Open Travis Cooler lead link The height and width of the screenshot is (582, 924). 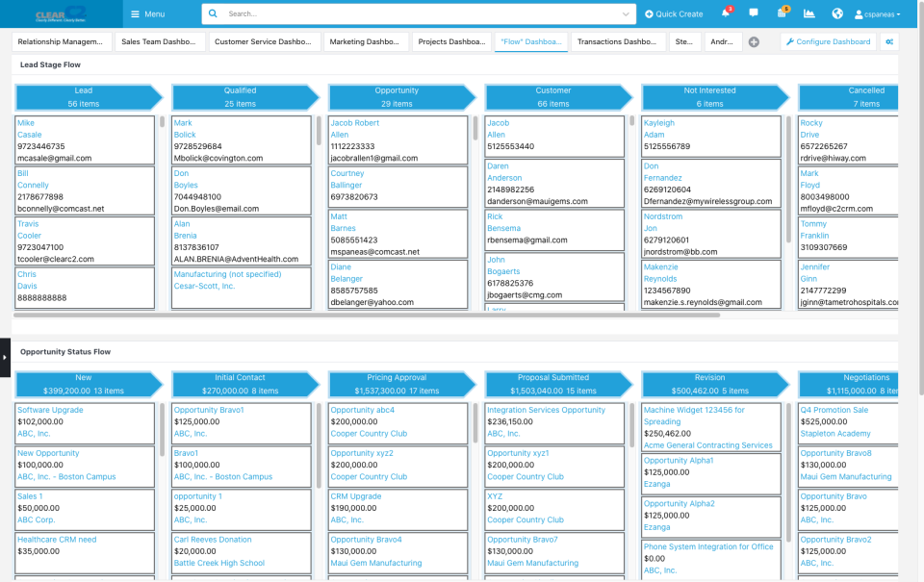point(28,224)
